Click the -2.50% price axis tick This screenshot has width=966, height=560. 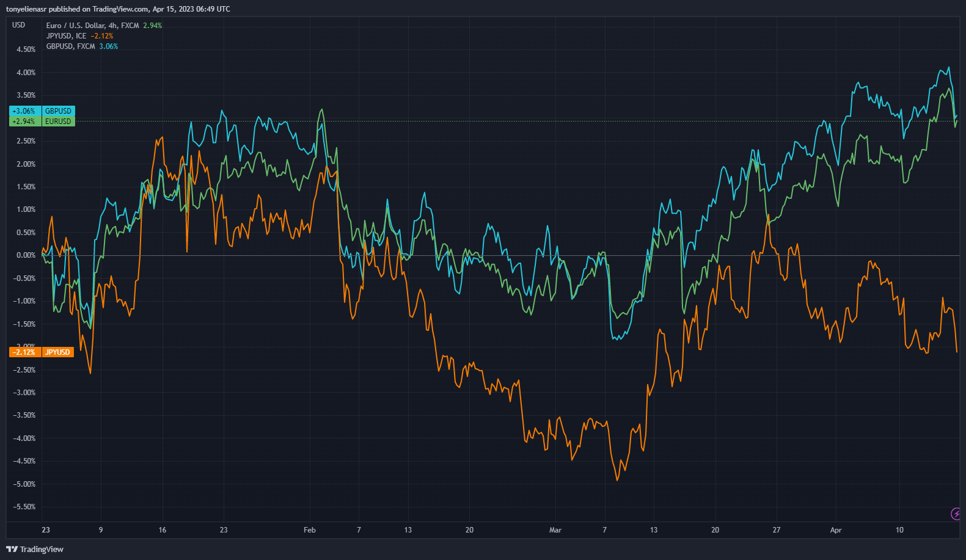pyautogui.click(x=24, y=370)
